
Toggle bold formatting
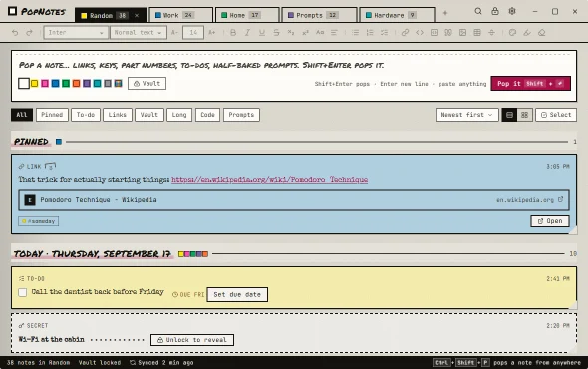pos(233,33)
